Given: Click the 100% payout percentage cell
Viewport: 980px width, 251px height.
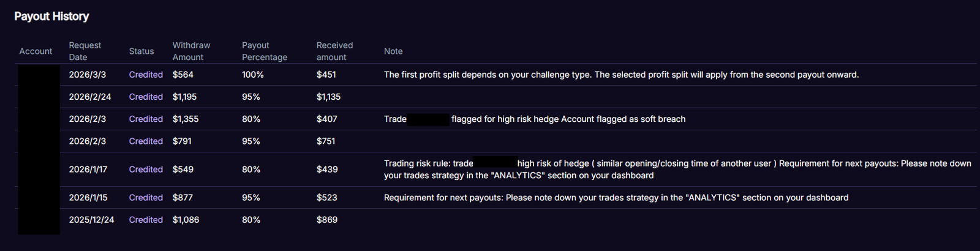Looking at the screenshot, I should (252, 75).
